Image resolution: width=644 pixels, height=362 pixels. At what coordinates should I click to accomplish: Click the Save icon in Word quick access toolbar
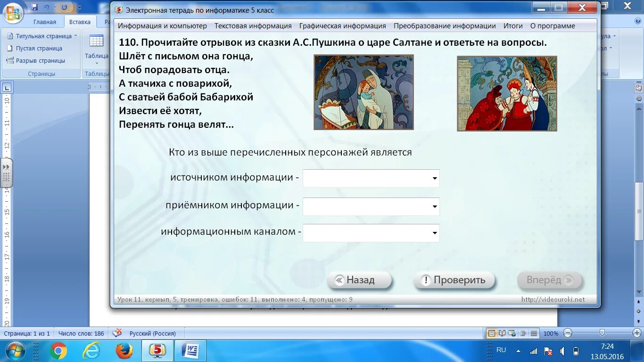coord(34,8)
